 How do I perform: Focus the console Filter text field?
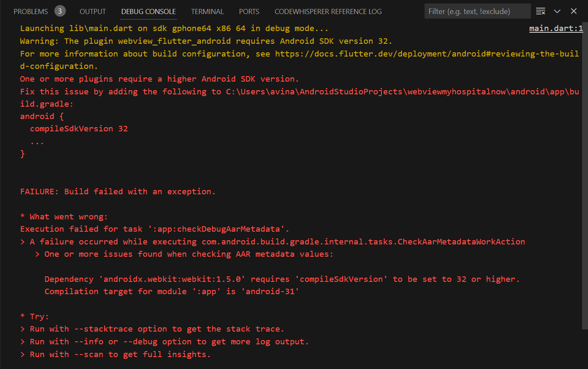(478, 11)
